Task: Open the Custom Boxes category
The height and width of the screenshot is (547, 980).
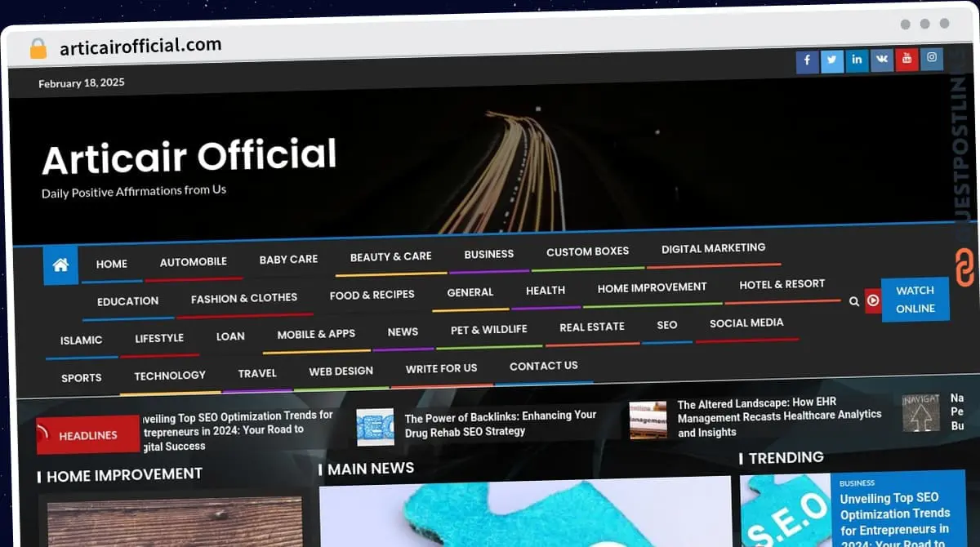Action: coord(587,251)
